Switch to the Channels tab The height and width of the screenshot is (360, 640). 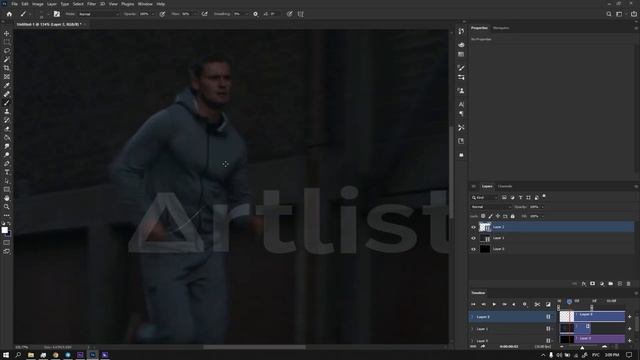(x=505, y=186)
